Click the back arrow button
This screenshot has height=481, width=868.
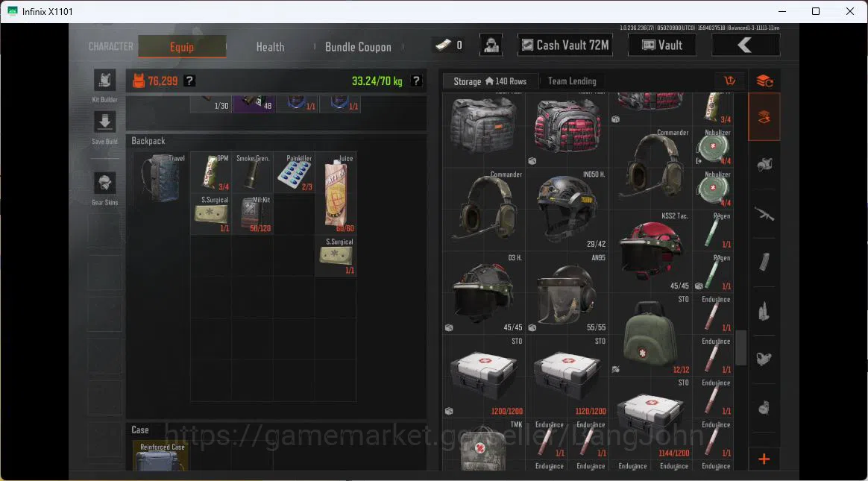(746, 45)
